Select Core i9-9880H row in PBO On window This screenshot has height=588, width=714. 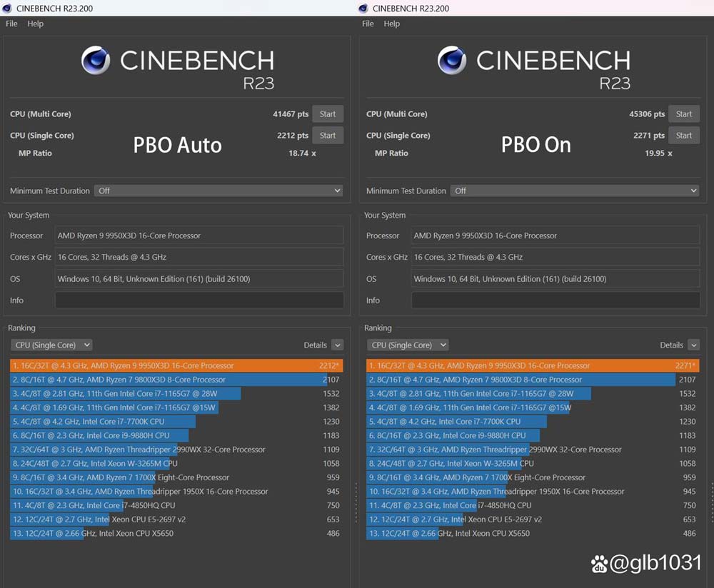533,435
